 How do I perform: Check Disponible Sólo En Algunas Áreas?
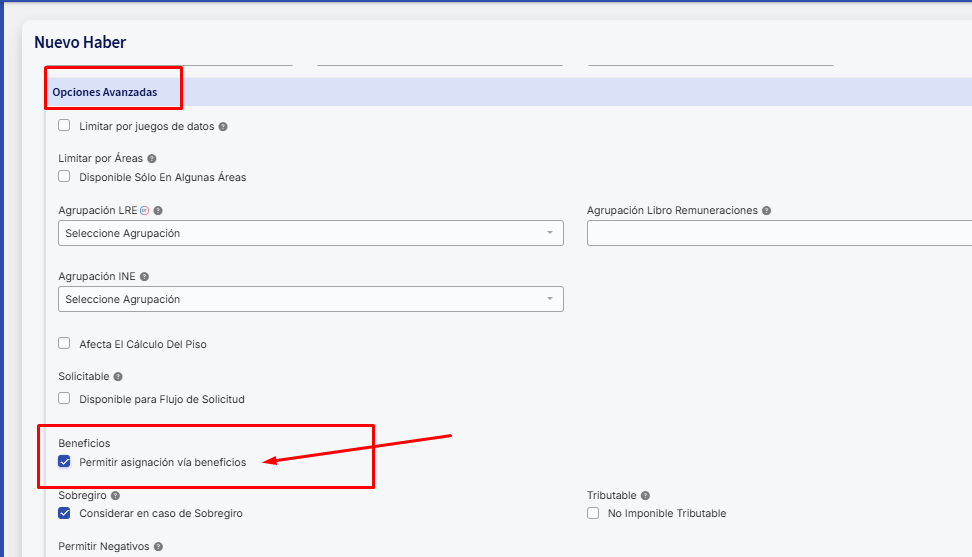(x=64, y=177)
